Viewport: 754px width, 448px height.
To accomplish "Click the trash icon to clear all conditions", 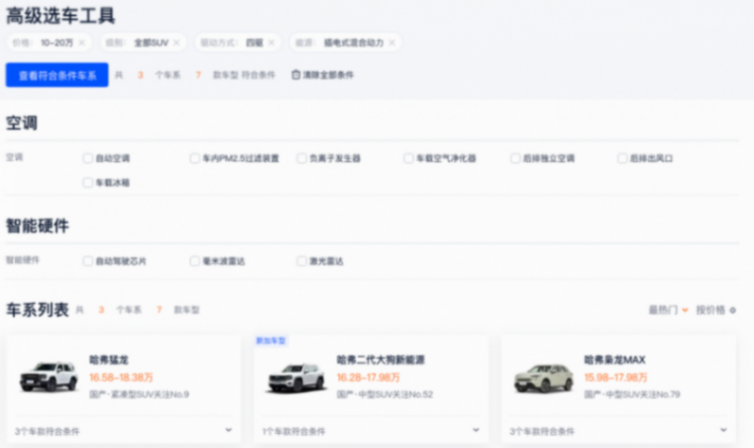I will click(296, 75).
